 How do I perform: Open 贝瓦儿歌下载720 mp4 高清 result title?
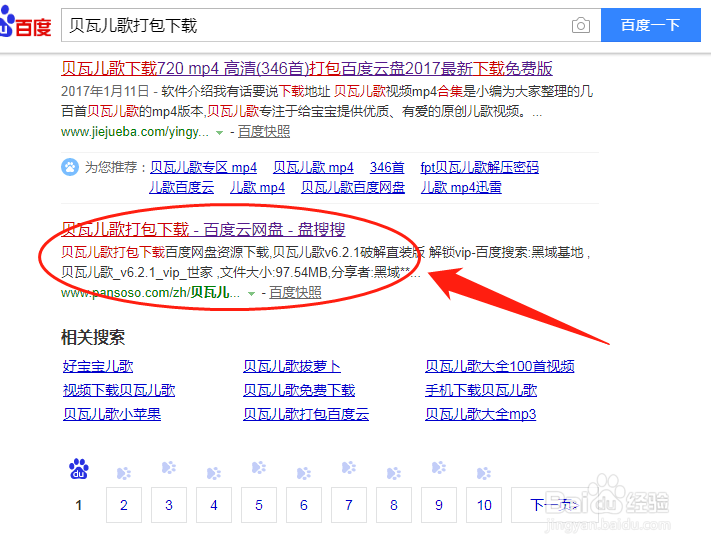click(x=307, y=68)
